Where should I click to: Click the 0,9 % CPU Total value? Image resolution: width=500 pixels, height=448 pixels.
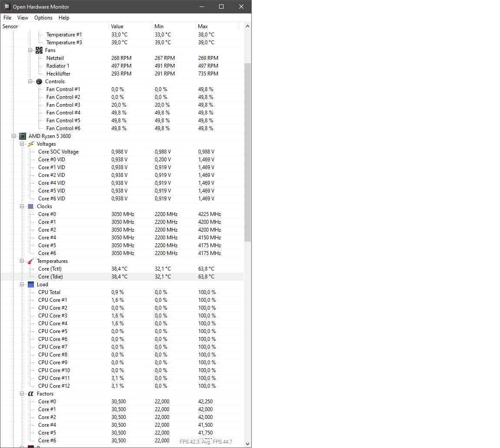[x=118, y=292]
